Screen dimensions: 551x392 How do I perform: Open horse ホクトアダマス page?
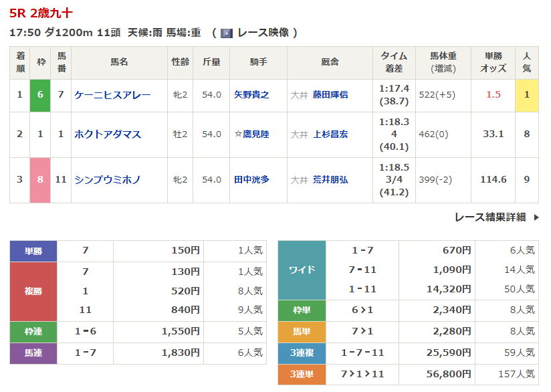(108, 134)
